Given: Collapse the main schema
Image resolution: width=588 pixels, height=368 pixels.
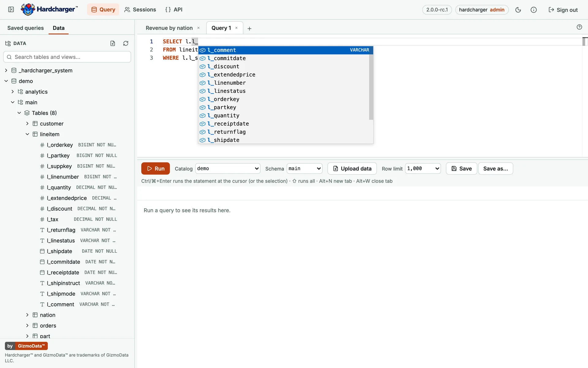Looking at the screenshot, I should point(13,102).
